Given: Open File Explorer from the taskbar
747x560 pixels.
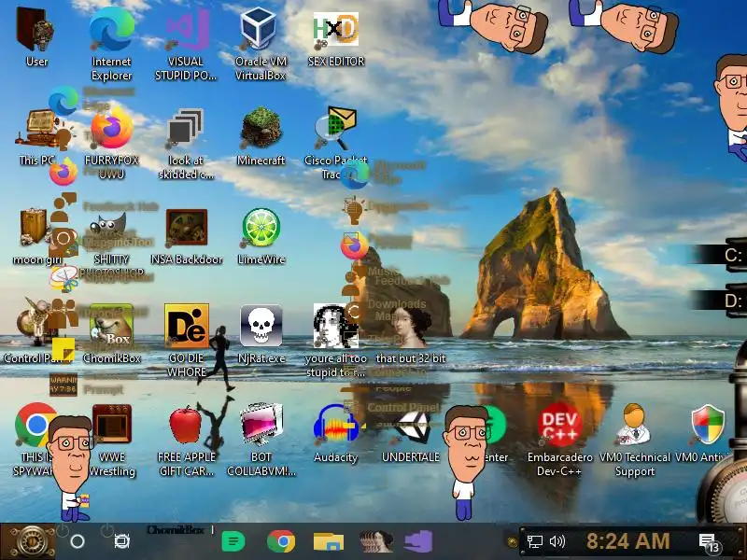Looking at the screenshot, I should pos(329,541).
